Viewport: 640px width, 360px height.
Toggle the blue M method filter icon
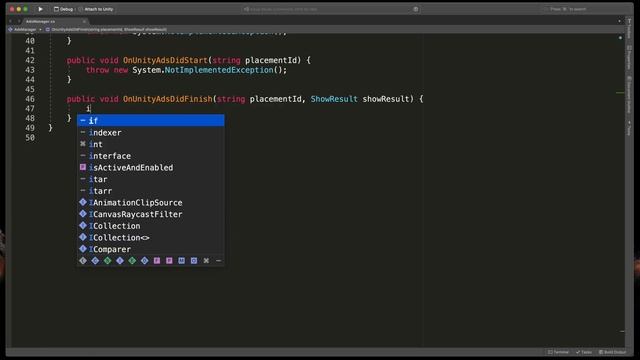click(181, 260)
